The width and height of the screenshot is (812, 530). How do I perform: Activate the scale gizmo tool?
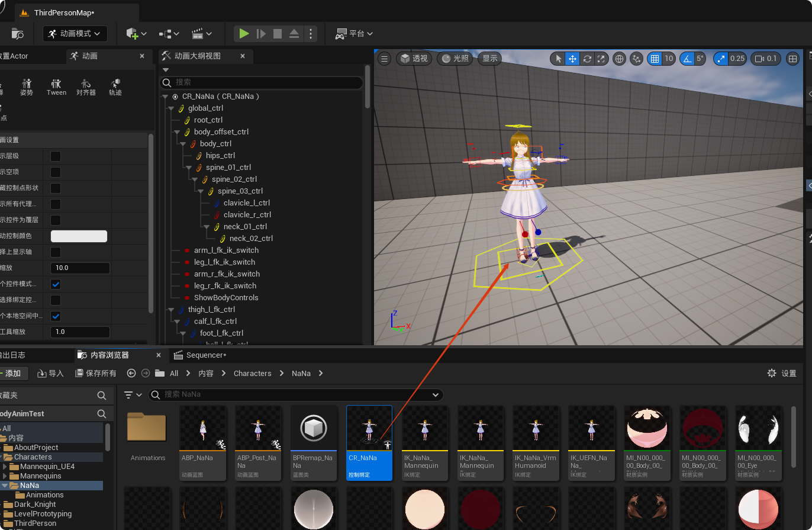[x=601, y=59]
